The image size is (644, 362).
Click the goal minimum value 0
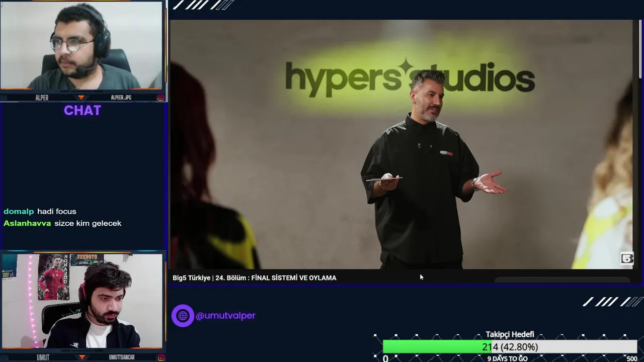tap(385, 358)
